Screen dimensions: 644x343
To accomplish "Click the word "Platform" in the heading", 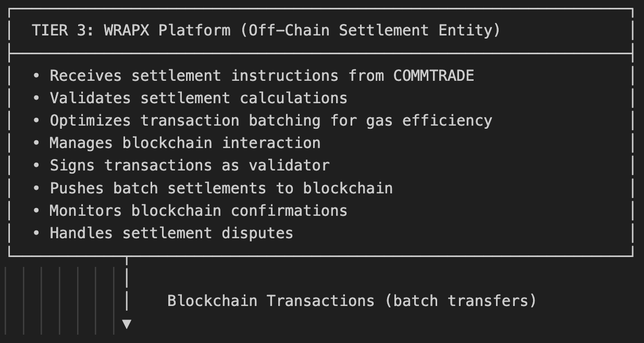I will pos(194,30).
